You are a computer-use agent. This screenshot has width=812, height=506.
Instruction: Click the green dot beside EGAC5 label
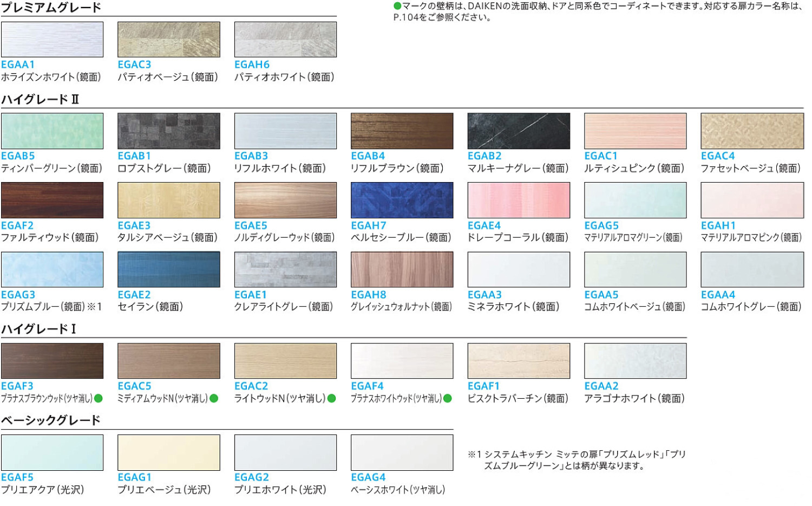[214, 399]
